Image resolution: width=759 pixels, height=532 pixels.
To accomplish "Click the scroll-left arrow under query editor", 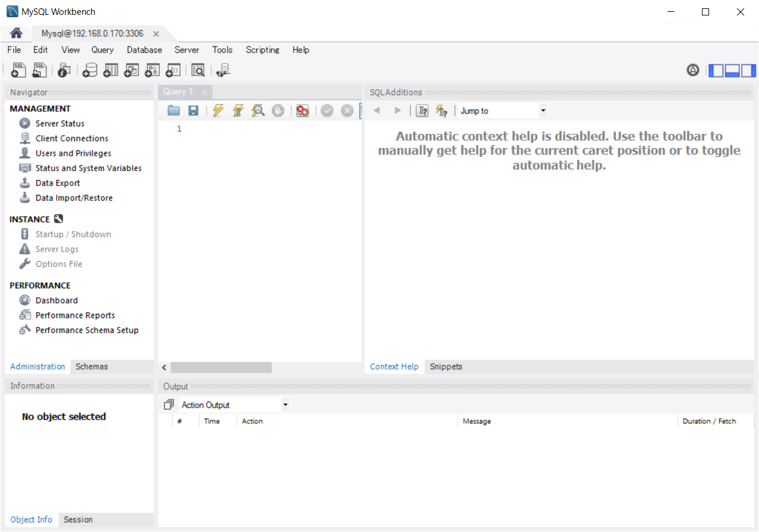I will (x=164, y=367).
